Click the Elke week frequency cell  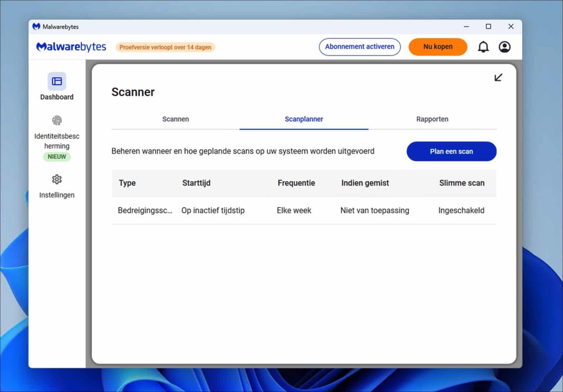tap(294, 210)
